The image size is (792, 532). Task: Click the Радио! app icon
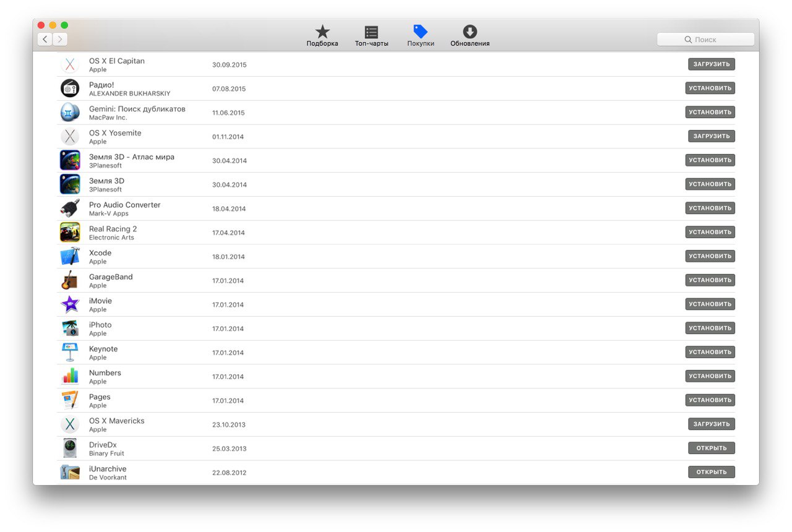pos(70,88)
